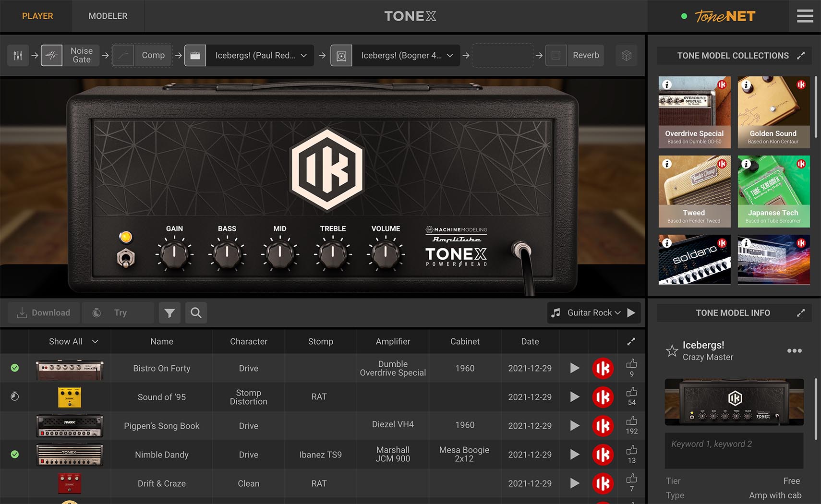
Task: Sort by the Amplifier column
Action: (393, 342)
